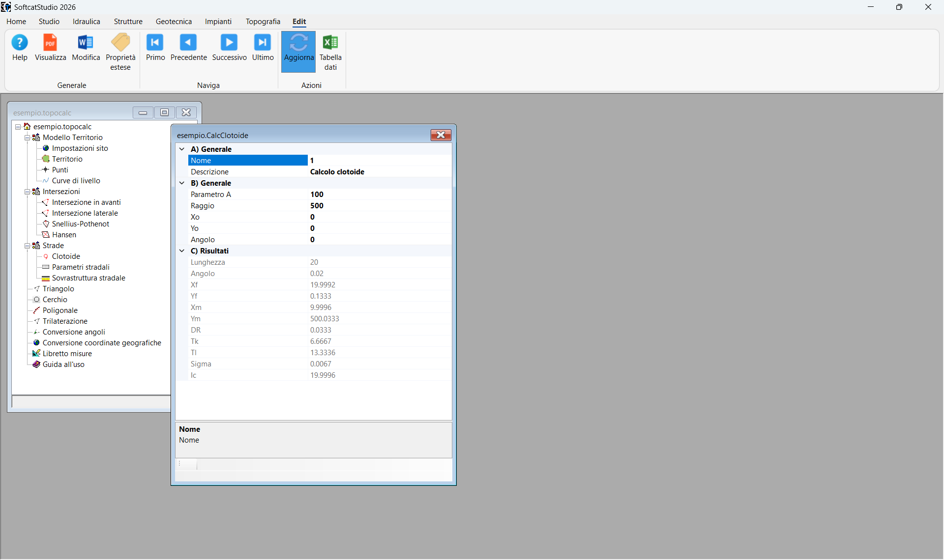The width and height of the screenshot is (944, 560).
Task: Select Territorio tree node
Action: [67, 159]
